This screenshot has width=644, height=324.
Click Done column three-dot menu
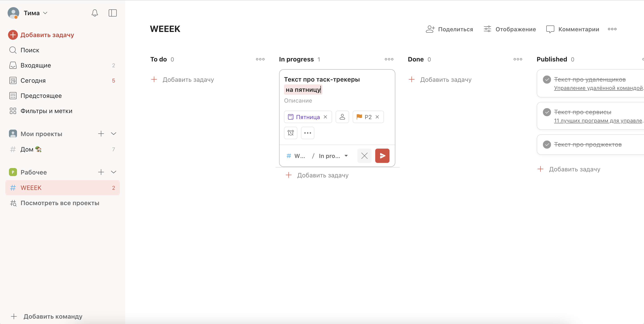point(518,59)
